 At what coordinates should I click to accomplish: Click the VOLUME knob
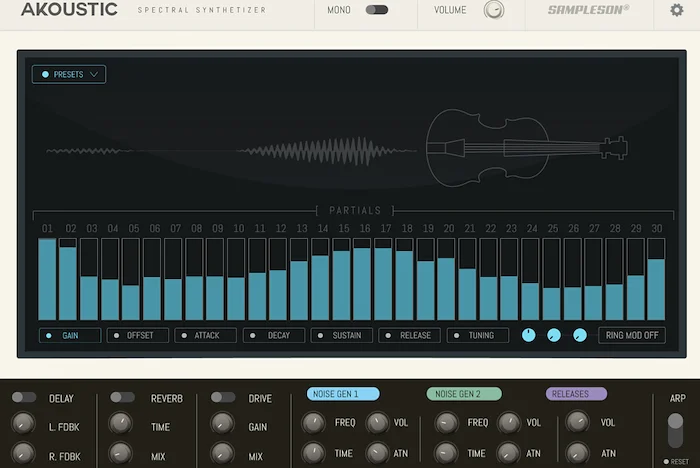pyautogui.click(x=494, y=10)
